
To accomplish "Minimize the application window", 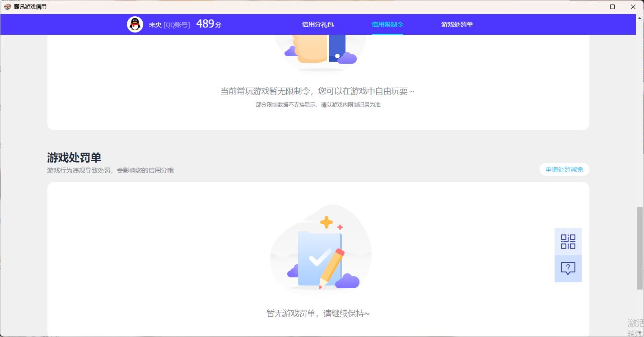I will [592, 7].
